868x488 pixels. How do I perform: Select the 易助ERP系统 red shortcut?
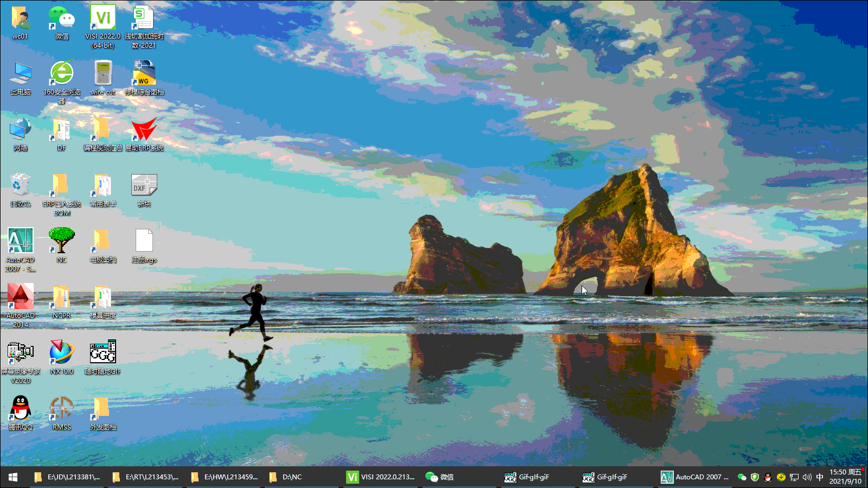(x=144, y=134)
